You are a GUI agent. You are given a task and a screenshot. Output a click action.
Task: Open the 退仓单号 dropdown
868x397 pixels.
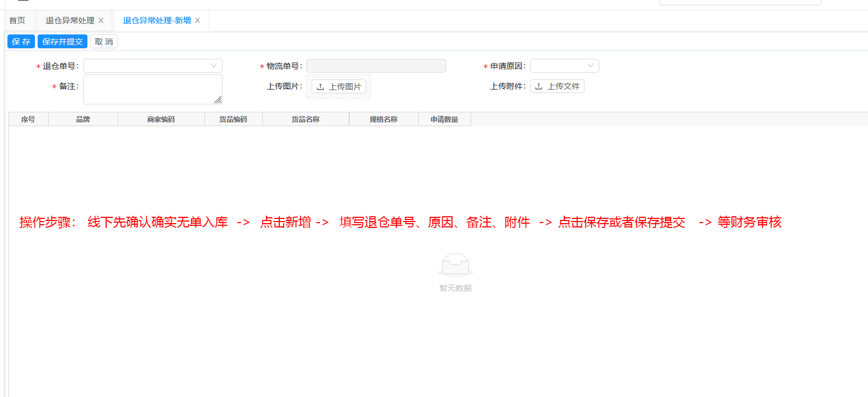pyautogui.click(x=153, y=66)
